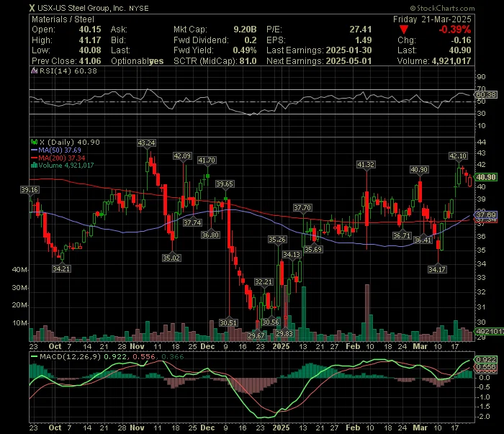Click the Materials / Steel sector label
Screen dimensions: 504x434
pyautogui.click(x=63, y=19)
